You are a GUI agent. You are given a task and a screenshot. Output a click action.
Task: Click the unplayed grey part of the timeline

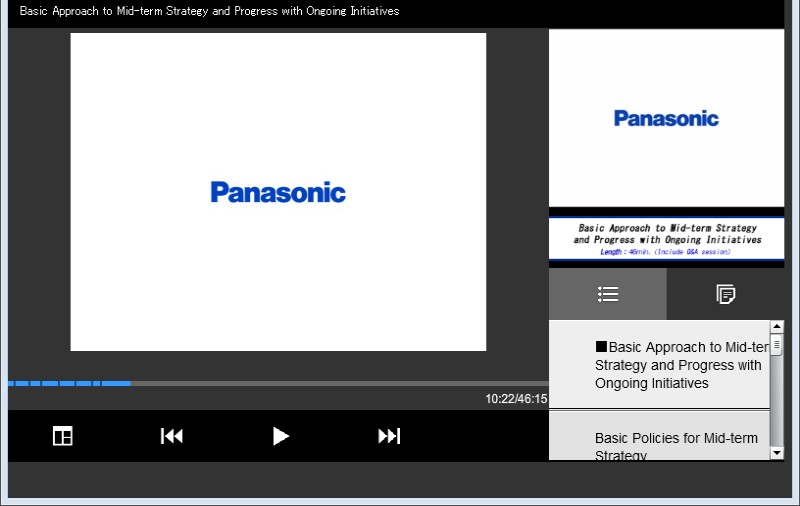pos(340,383)
